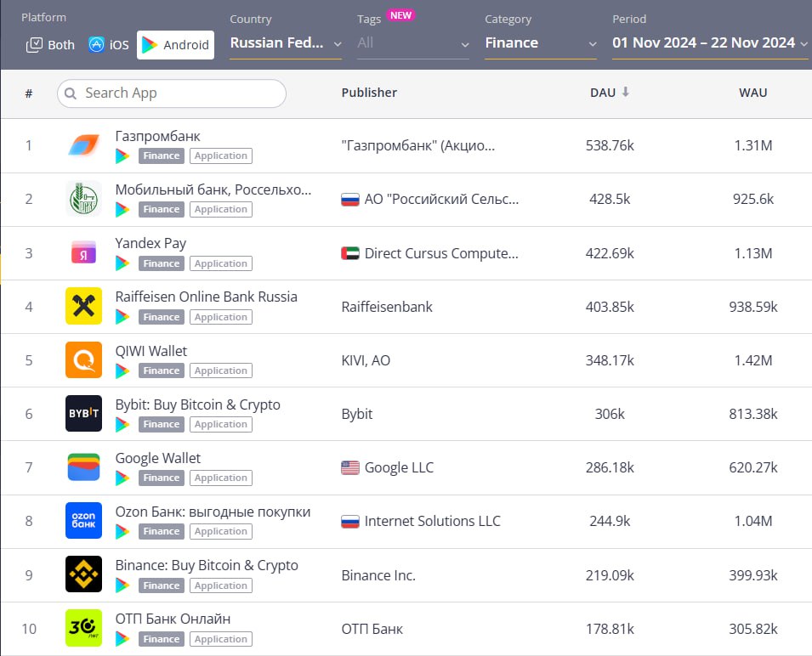Screen dimensions: 812x656
Task: Open the ОТП Банк green icon
Action: (x=83, y=628)
